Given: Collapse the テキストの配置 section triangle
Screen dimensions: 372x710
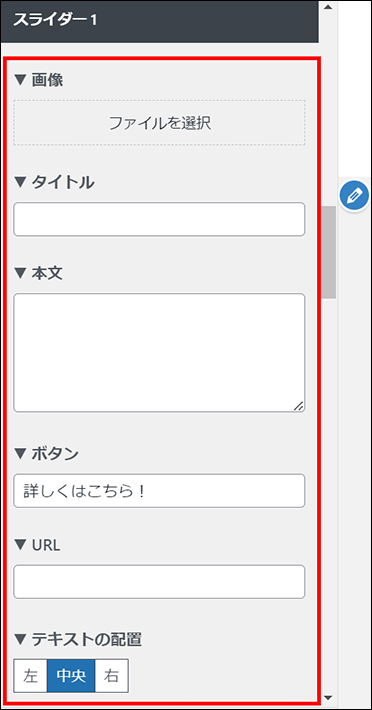Looking at the screenshot, I should tap(21, 639).
